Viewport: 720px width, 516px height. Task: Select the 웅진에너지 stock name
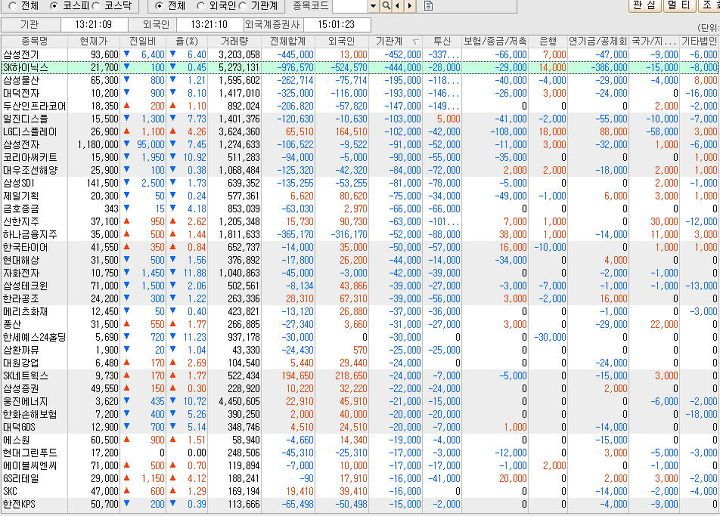pyautogui.click(x=25, y=402)
